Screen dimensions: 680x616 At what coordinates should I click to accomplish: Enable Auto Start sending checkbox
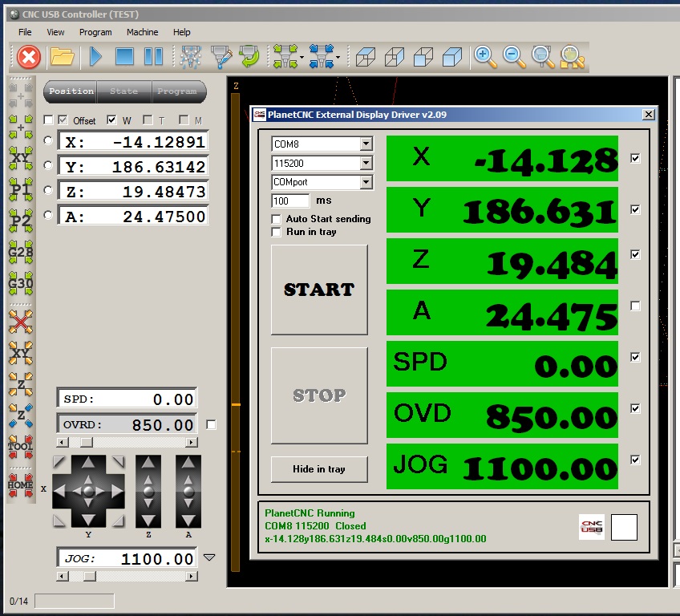click(x=276, y=219)
